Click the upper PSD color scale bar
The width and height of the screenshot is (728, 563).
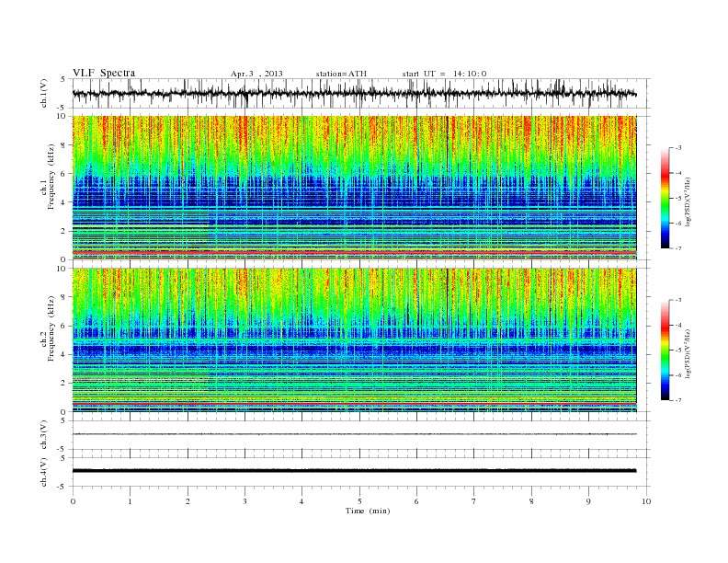point(665,198)
